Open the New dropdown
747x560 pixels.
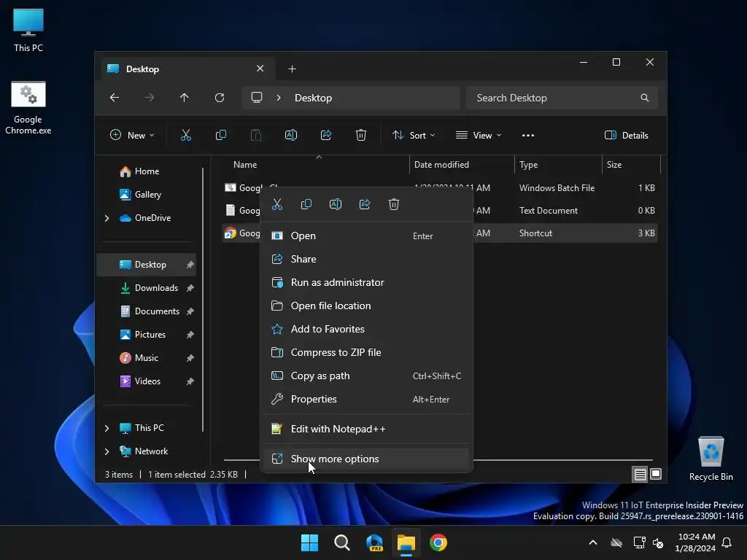click(133, 135)
